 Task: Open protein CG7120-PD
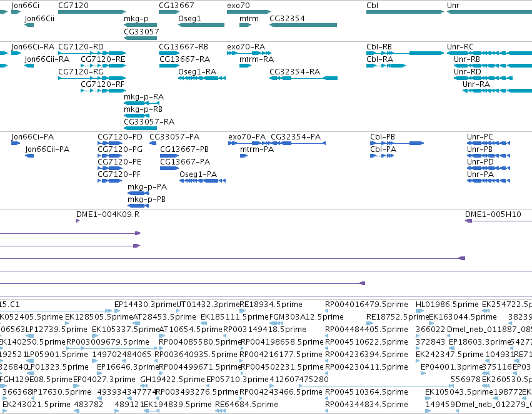pos(120,137)
